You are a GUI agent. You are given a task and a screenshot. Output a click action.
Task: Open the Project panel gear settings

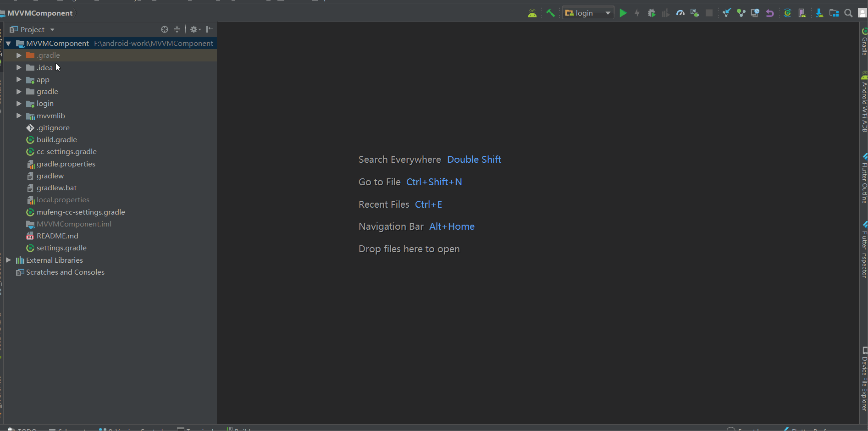pyautogui.click(x=195, y=29)
